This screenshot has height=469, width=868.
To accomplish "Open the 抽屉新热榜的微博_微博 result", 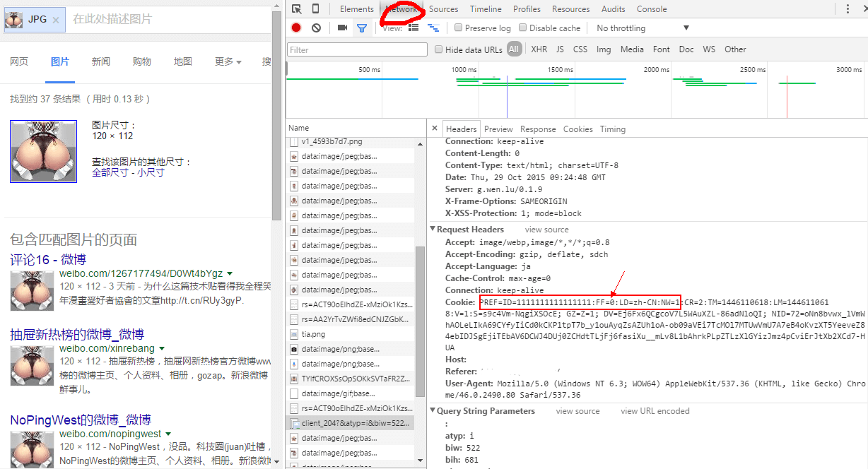I will tap(77, 335).
